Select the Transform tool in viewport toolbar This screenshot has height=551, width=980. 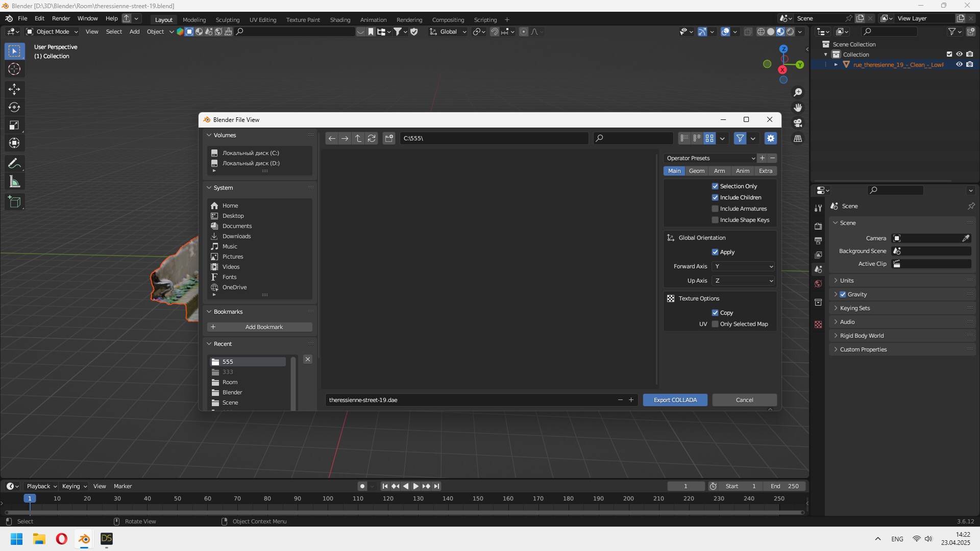[x=14, y=143]
